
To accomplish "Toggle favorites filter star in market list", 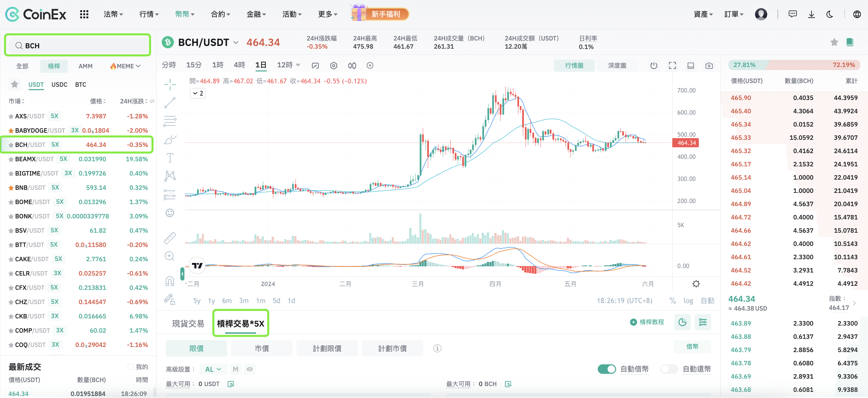I will click(x=15, y=84).
